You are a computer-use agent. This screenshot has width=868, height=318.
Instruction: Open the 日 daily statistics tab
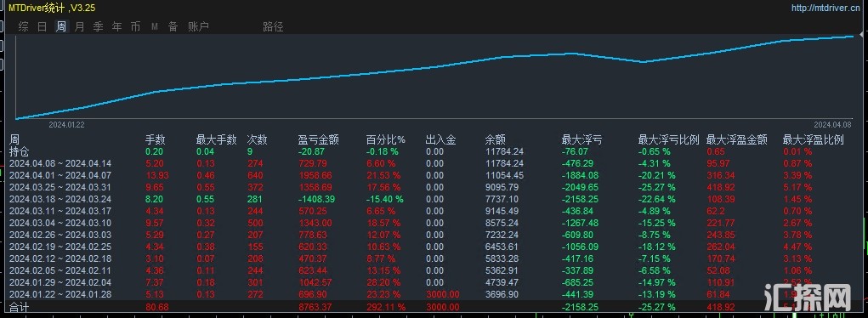click(x=42, y=26)
